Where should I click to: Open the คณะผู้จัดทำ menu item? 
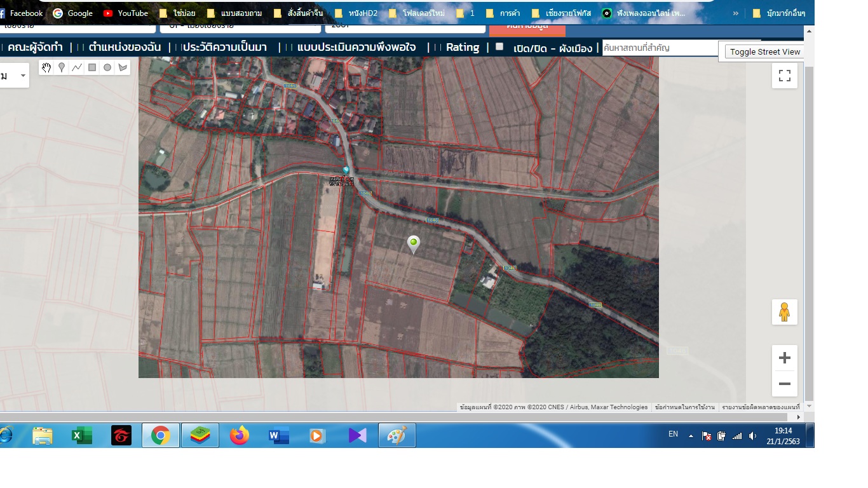point(35,48)
